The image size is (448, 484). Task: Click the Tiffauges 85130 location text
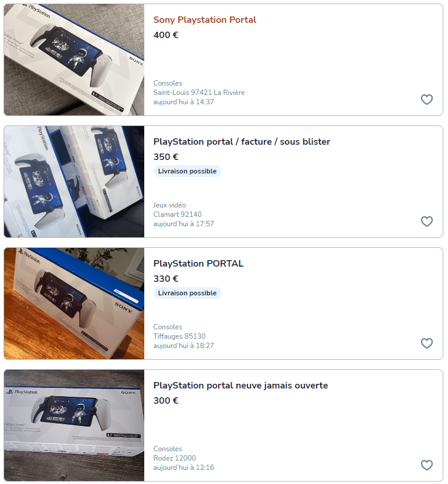click(179, 336)
